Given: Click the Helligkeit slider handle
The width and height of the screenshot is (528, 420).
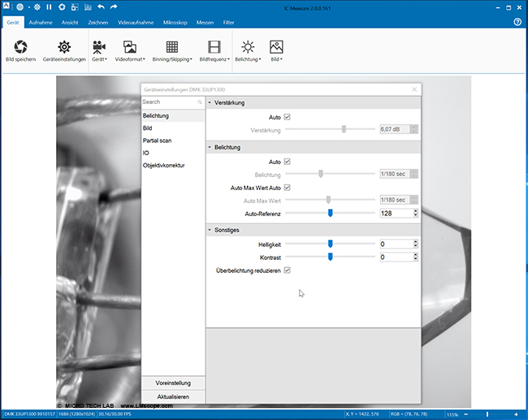Looking at the screenshot, I should (331, 243).
